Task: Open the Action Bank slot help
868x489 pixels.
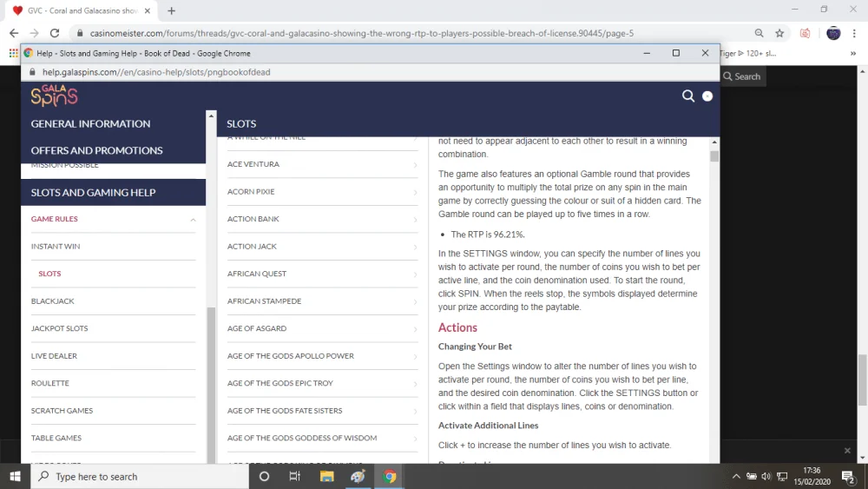Action: 322,219
